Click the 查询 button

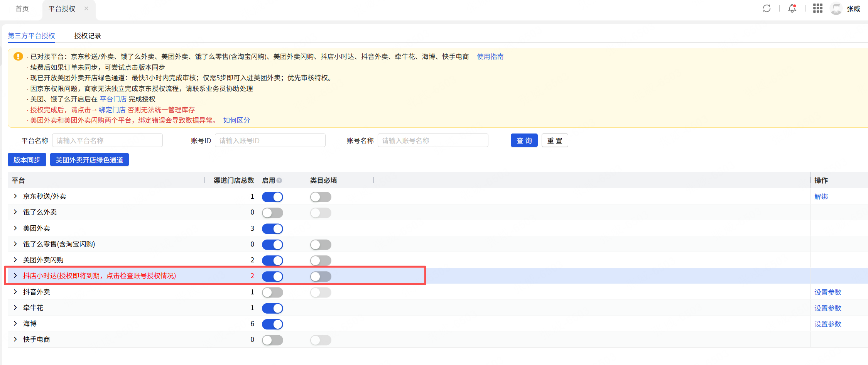(524, 140)
